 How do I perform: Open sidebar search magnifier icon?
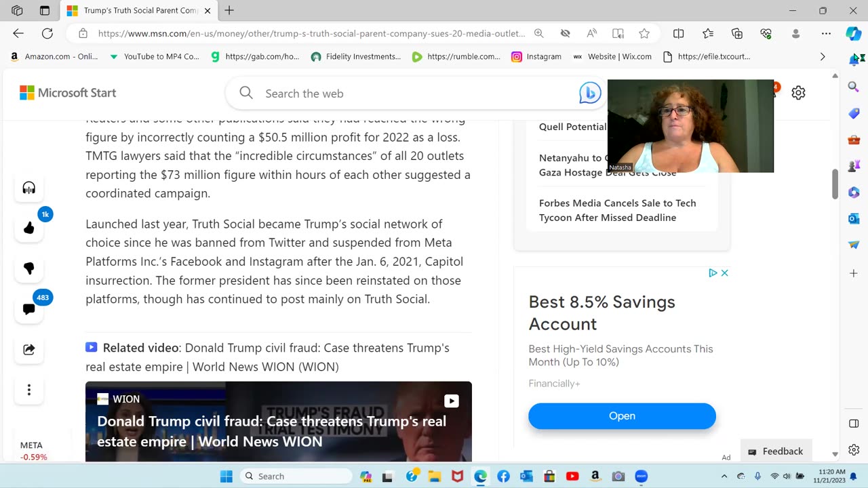(854, 87)
